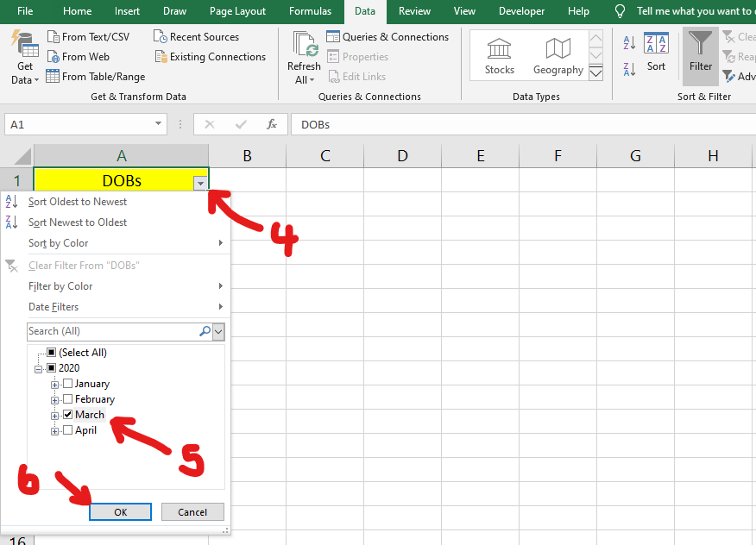756x545 pixels.
Task: Open Existing Connections
Action: (x=210, y=57)
